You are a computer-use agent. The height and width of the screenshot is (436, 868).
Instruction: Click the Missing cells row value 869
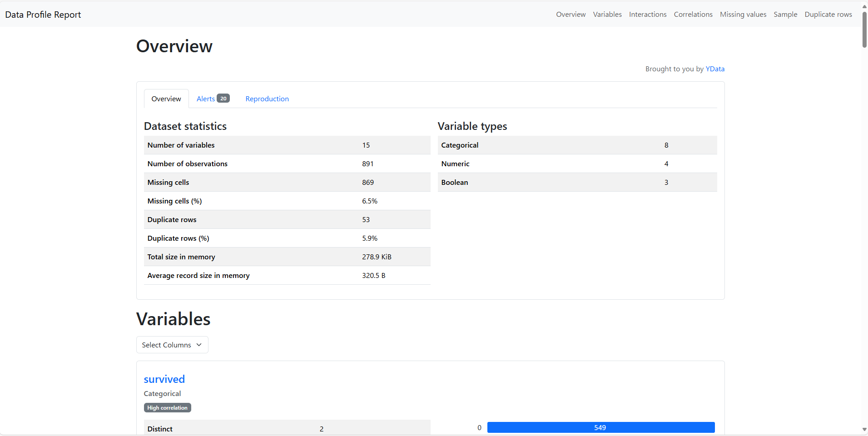click(367, 182)
